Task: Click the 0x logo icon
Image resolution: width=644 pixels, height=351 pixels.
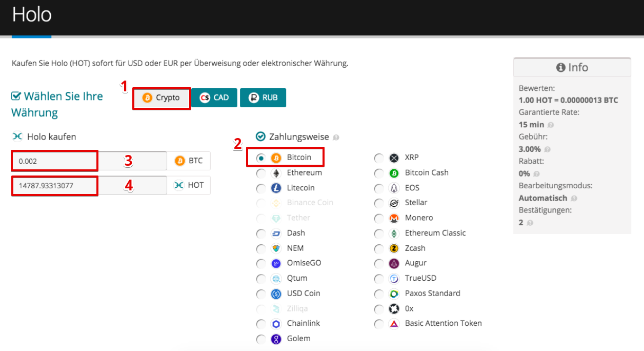Action: [x=394, y=309]
